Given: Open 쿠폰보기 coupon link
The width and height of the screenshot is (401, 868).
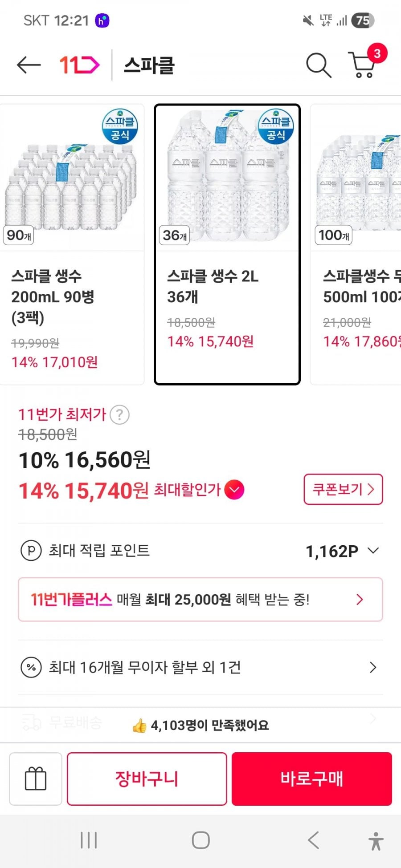Looking at the screenshot, I should point(343,489).
